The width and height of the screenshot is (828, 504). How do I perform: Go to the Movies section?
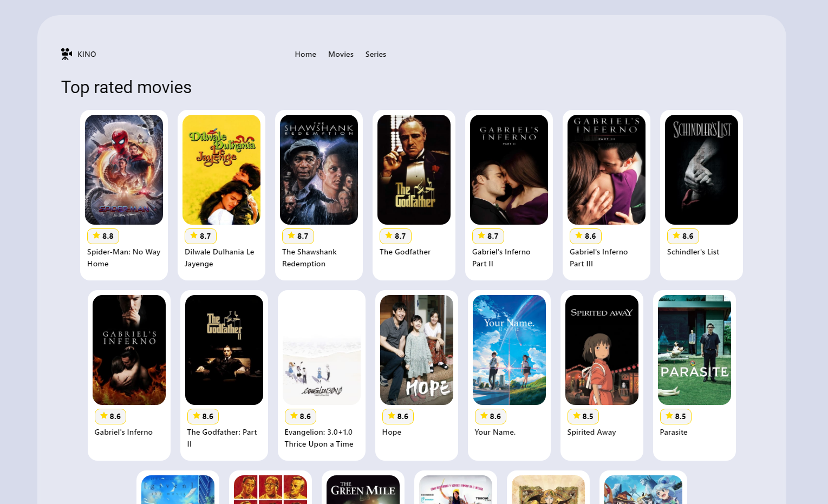tap(341, 54)
